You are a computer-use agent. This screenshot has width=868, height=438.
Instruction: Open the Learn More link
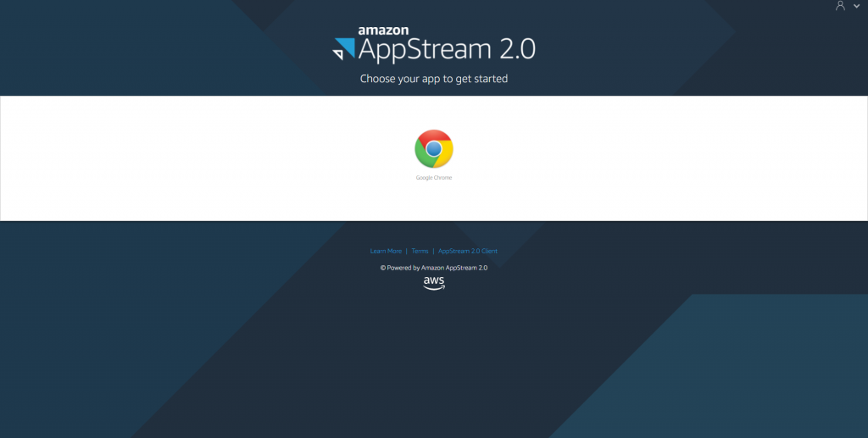click(386, 251)
